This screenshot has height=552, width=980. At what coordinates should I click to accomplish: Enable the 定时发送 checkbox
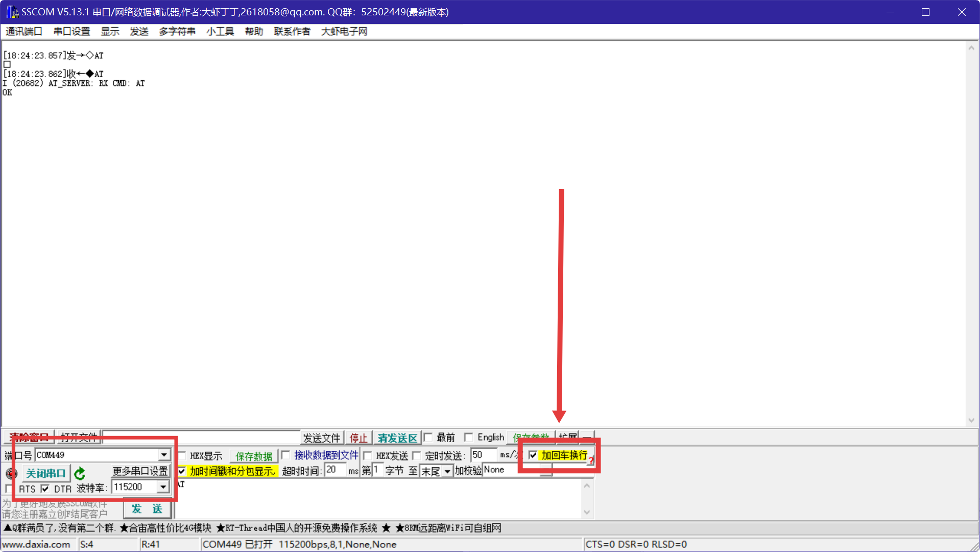417,455
